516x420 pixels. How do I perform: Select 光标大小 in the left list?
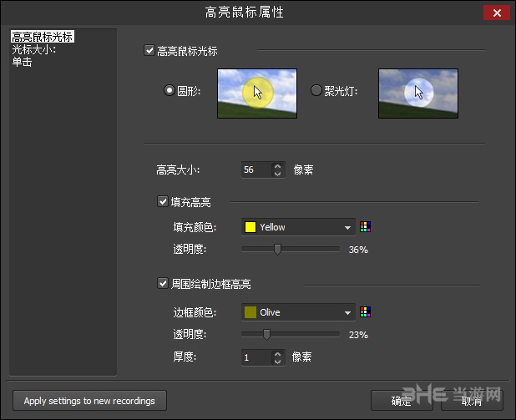pos(34,50)
